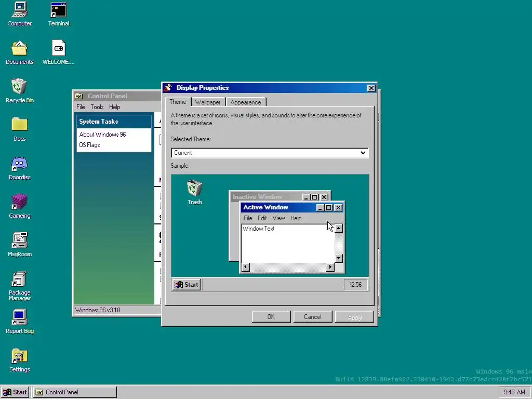Click the Window Text sample area
The width and height of the screenshot is (532, 399).
[x=288, y=243]
